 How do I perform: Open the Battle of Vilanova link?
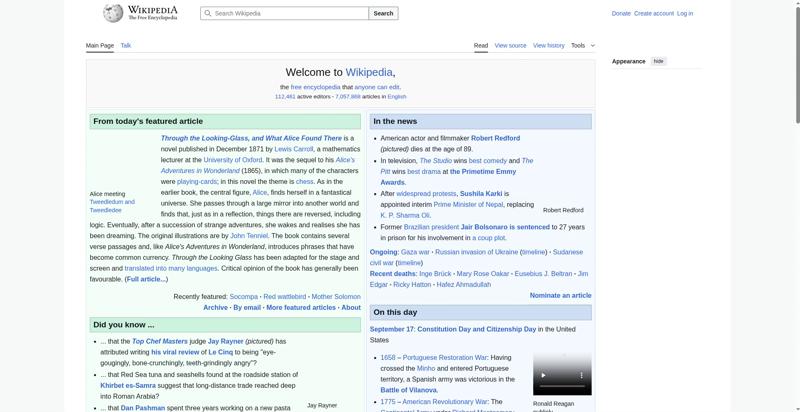408,390
